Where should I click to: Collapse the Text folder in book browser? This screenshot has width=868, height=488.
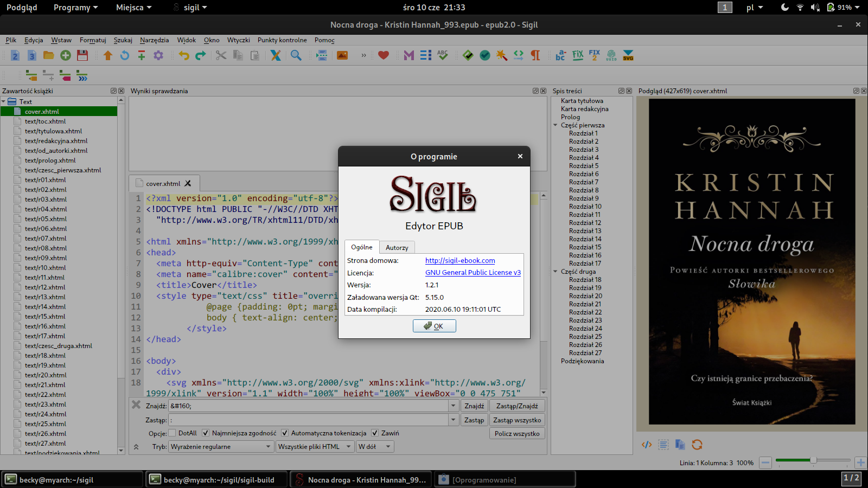[4, 102]
